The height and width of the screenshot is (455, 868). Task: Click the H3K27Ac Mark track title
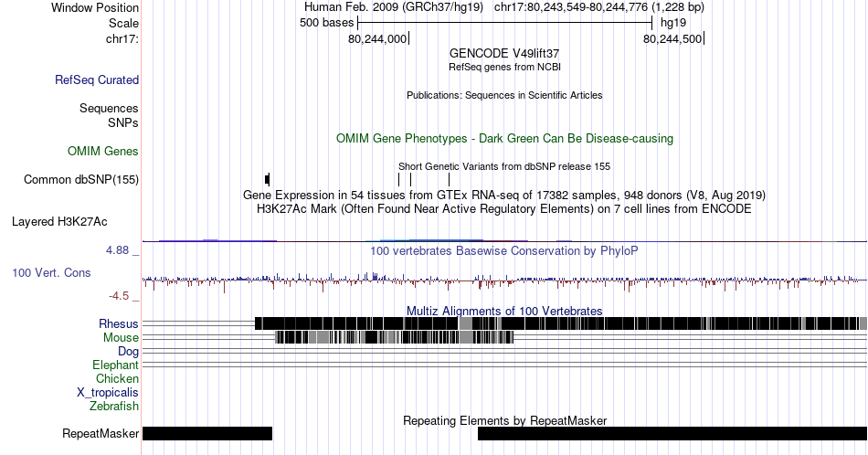[504, 208]
